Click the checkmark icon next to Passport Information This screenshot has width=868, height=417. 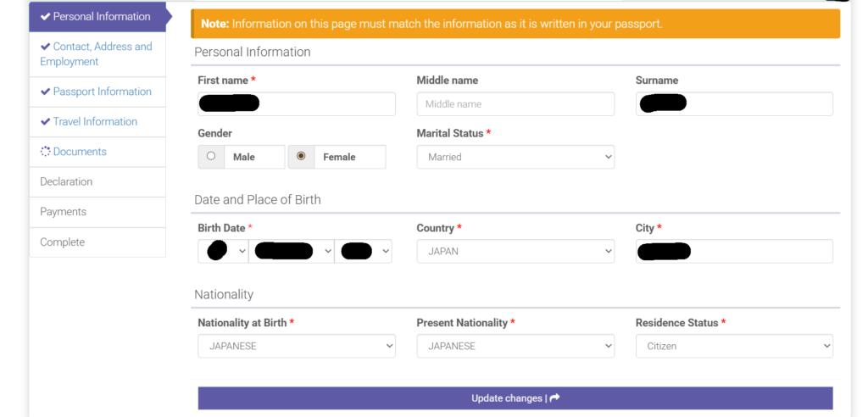[45, 92]
